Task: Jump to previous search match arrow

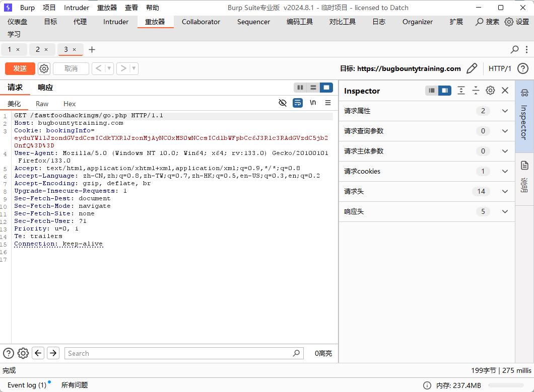Action: click(38, 353)
